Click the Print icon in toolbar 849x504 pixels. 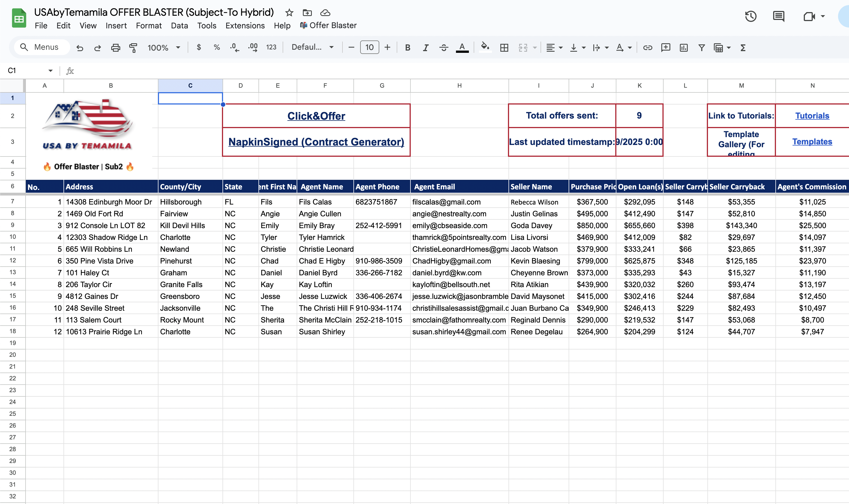pos(115,48)
